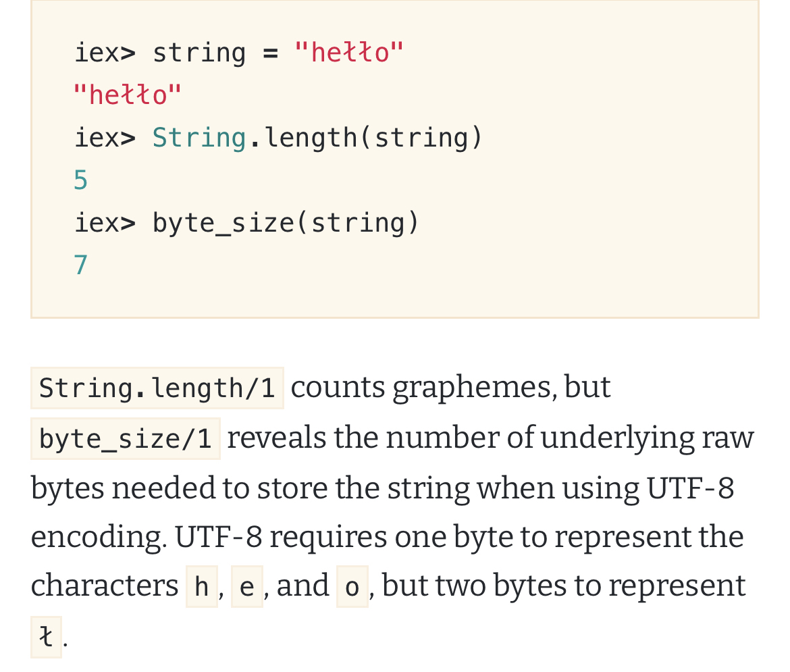Image resolution: width=790 pixels, height=672 pixels.
Task: Click the equals sign in first code line
Action: 271,53
